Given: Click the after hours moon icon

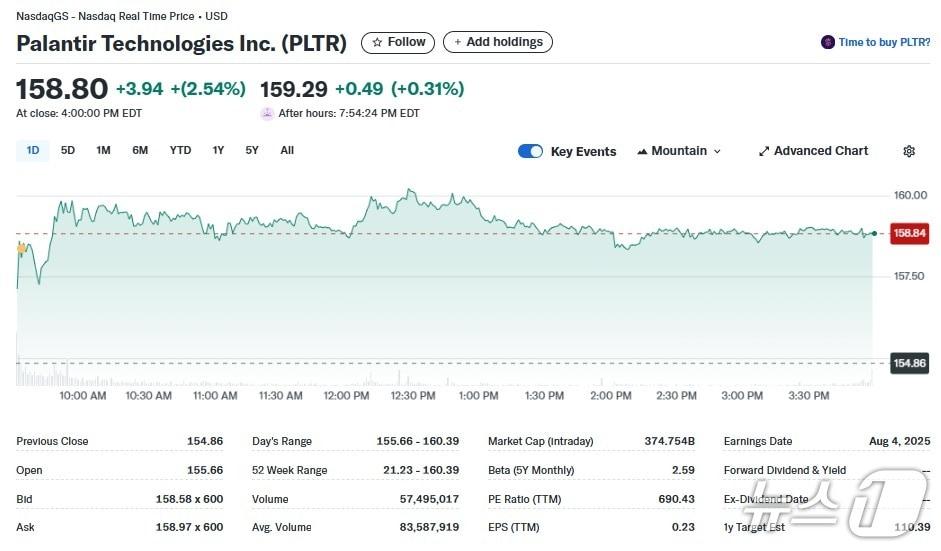Looking at the screenshot, I should point(267,113).
